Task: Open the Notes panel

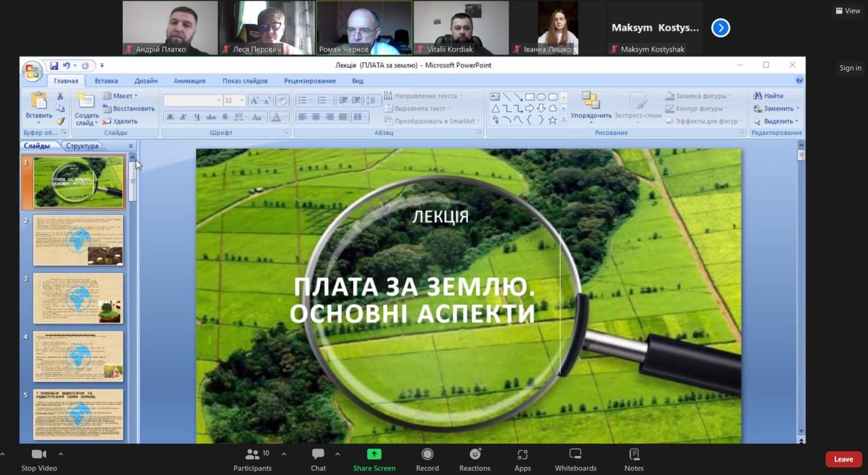Action: click(634, 455)
